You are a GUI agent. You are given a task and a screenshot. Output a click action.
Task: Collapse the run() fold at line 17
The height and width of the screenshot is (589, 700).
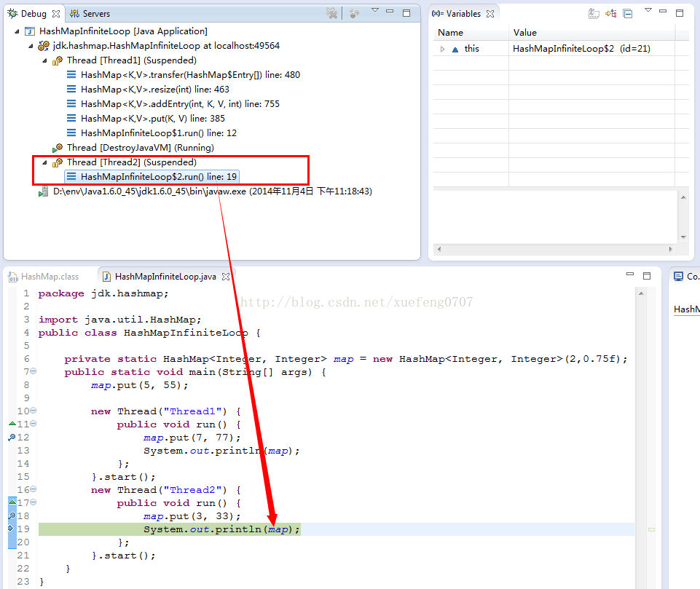click(x=33, y=502)
